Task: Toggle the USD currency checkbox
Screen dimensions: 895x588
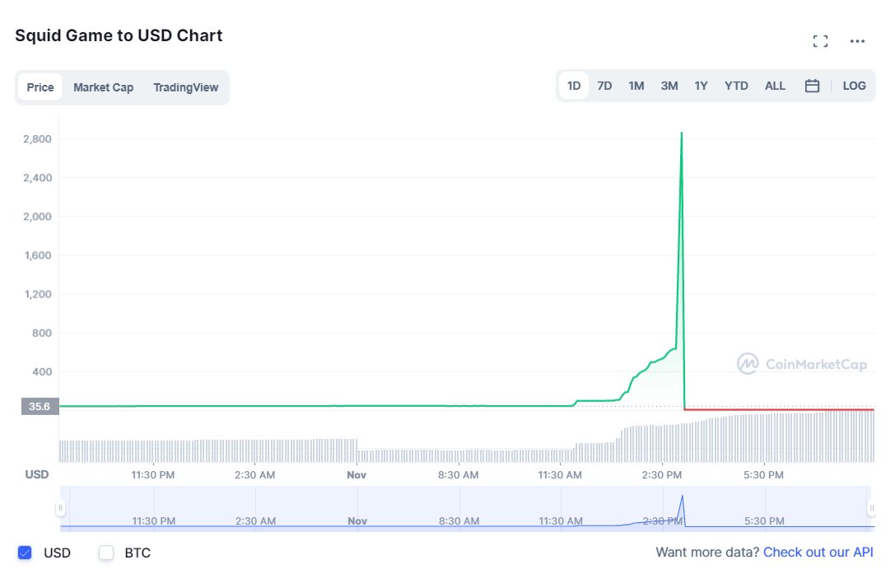Action: click(x=25, y=553)
